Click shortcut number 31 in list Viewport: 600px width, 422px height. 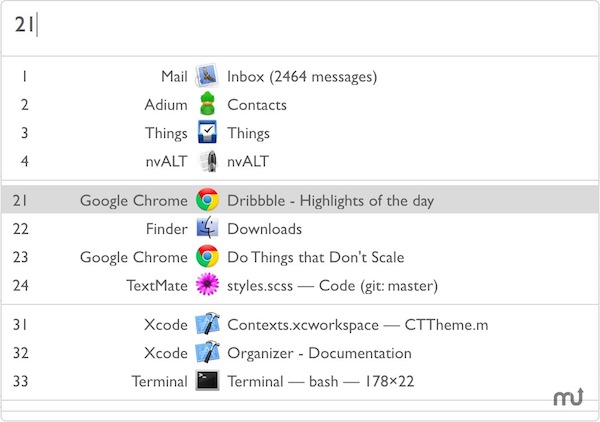tap(20, 325)
